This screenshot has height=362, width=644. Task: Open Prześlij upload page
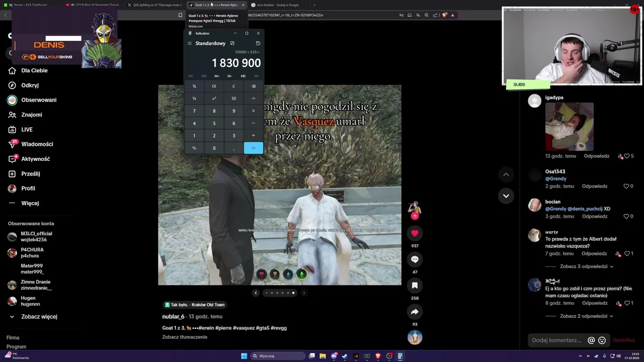pos(30,173)
